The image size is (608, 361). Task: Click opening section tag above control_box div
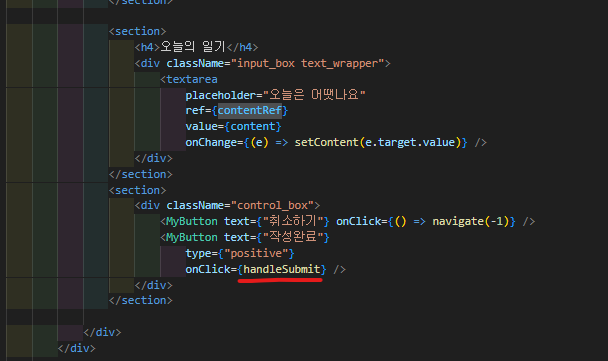pos(137,190)
